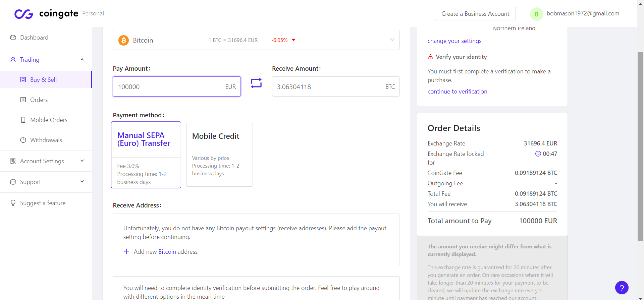Click the coingate wordmark
The image size is (644, 300).
pos(59,14)
